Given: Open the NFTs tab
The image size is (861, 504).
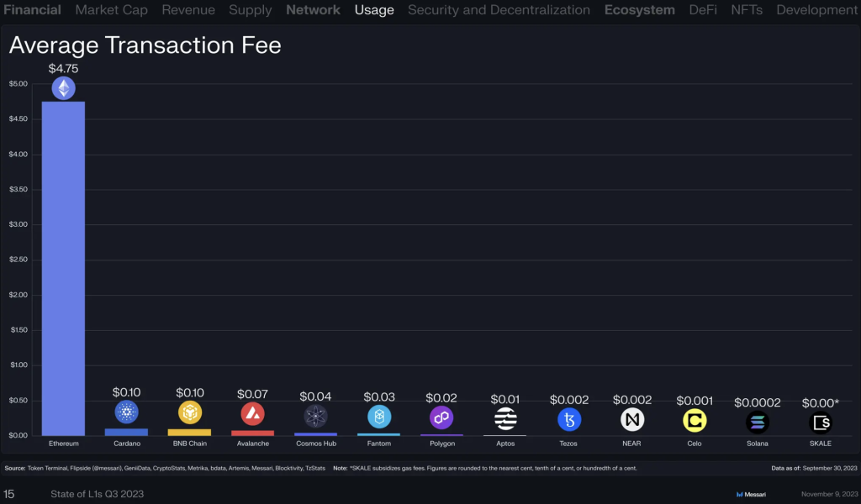Looking at the screenshot, I should (x=747, y=10).
